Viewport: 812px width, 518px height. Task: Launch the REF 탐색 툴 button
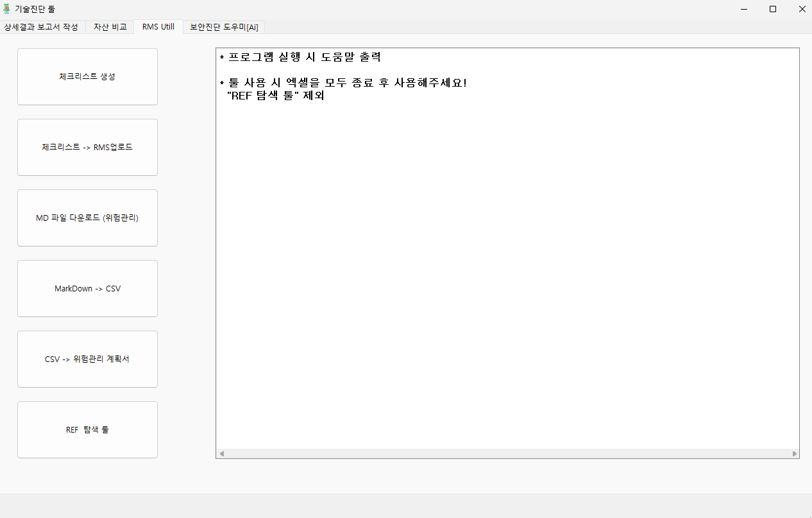pyautogui.click(x=87, y=429)
